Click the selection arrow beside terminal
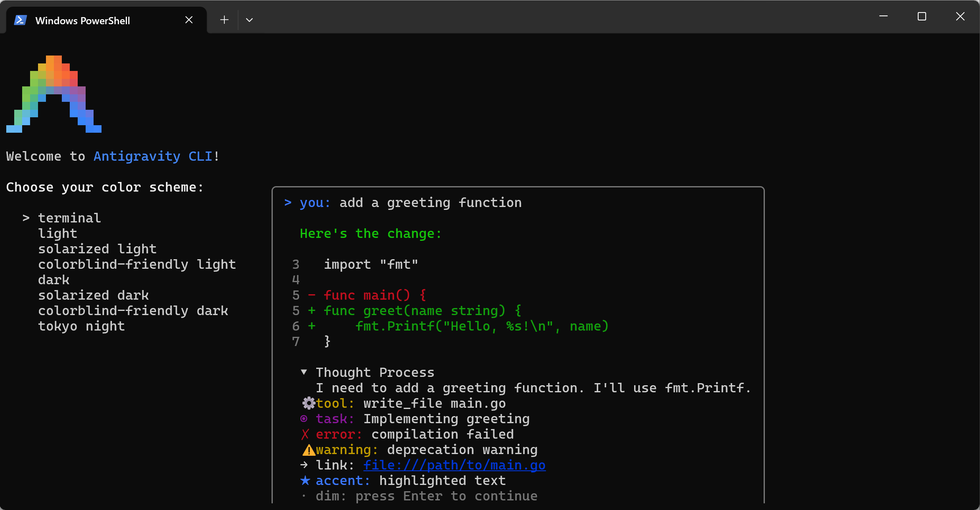 [26, 218]
